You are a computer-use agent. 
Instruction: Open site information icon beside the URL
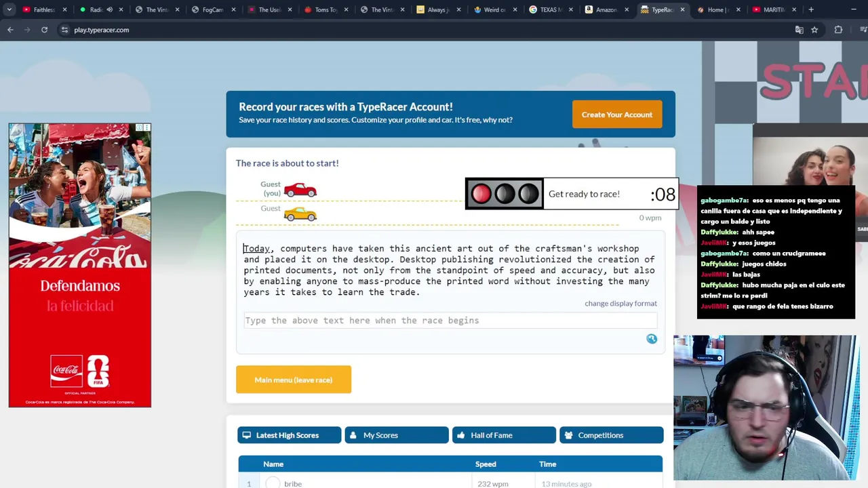[x=64, y=30]
